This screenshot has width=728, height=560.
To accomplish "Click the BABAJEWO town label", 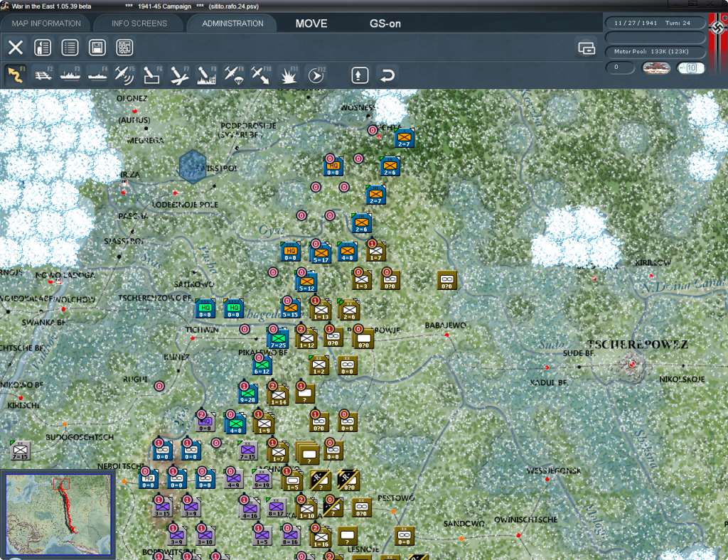I will tap(445, 325).
